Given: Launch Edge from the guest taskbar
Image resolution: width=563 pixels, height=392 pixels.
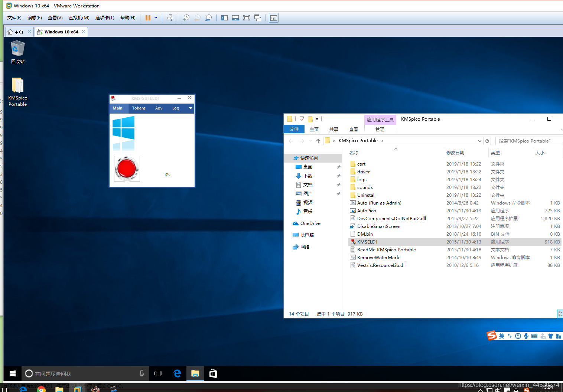Looking at the screenshot, I should (x=177, y=373).
